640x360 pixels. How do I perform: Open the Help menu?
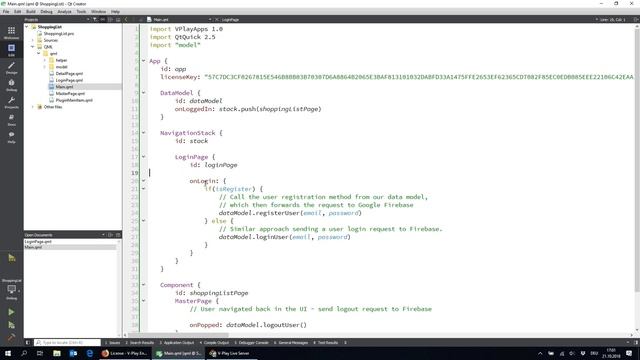click(x=116, y=11)
